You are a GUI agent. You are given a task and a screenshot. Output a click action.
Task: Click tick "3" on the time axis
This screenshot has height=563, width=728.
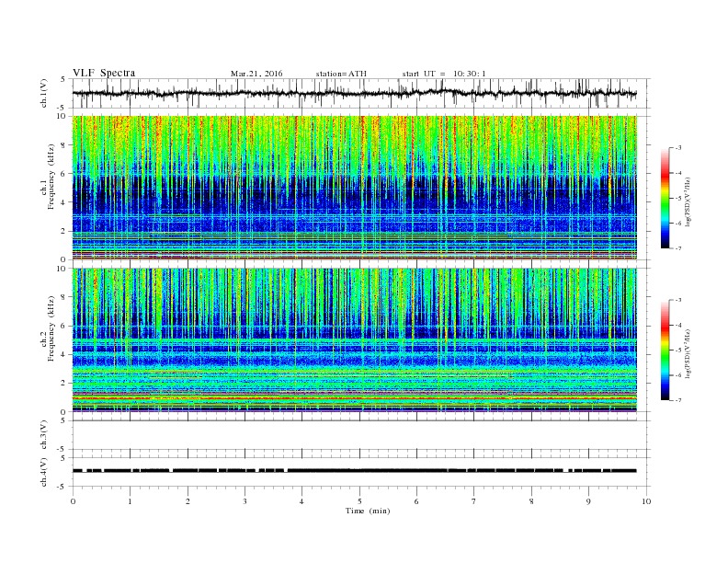(245, 501)
